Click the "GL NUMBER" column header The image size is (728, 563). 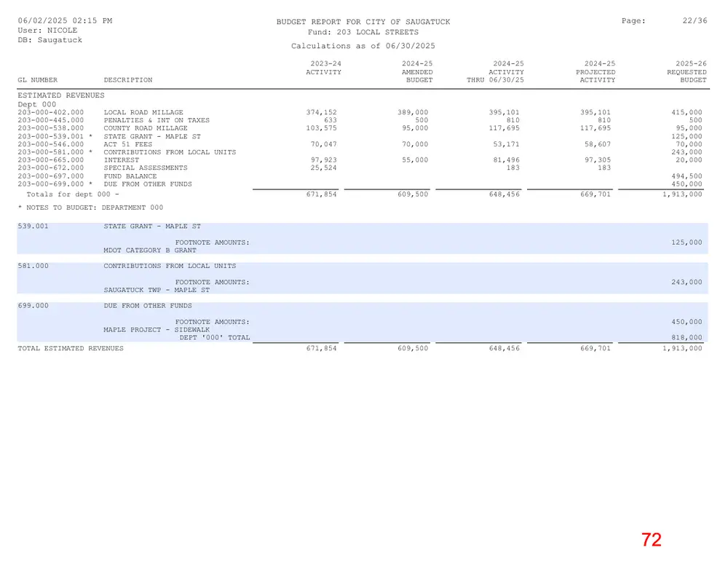coord(38,80)
